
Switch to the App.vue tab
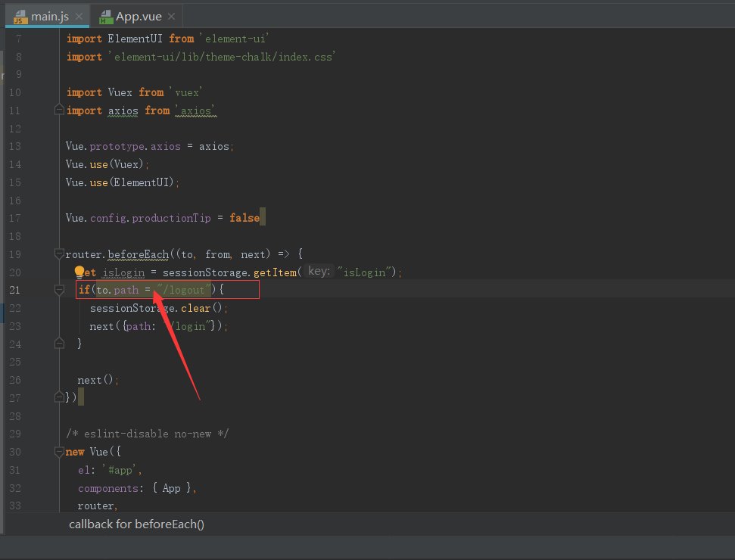139,15
